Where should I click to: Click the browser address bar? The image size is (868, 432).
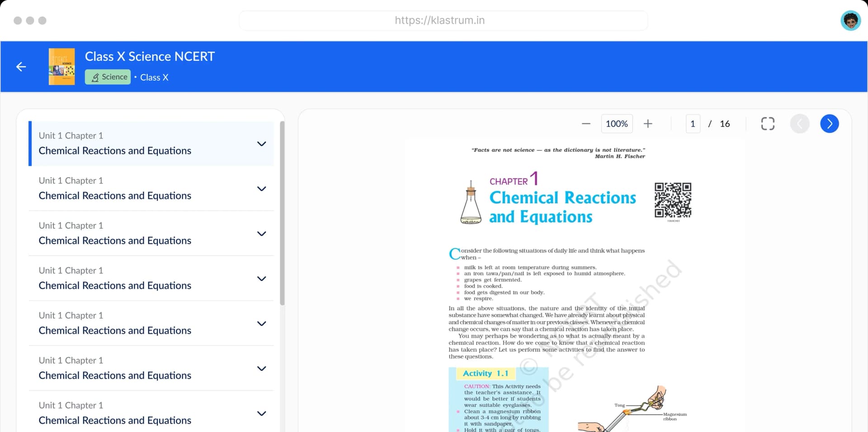coord(443,20)
